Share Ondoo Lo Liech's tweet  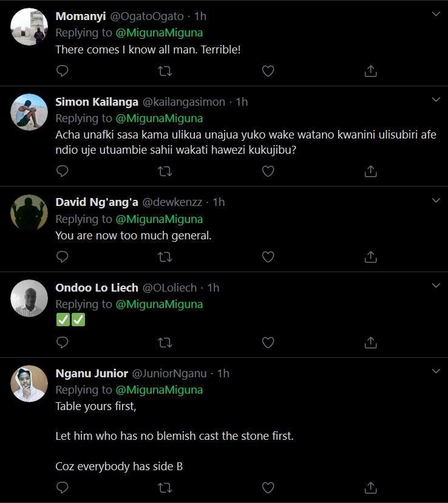370,343
